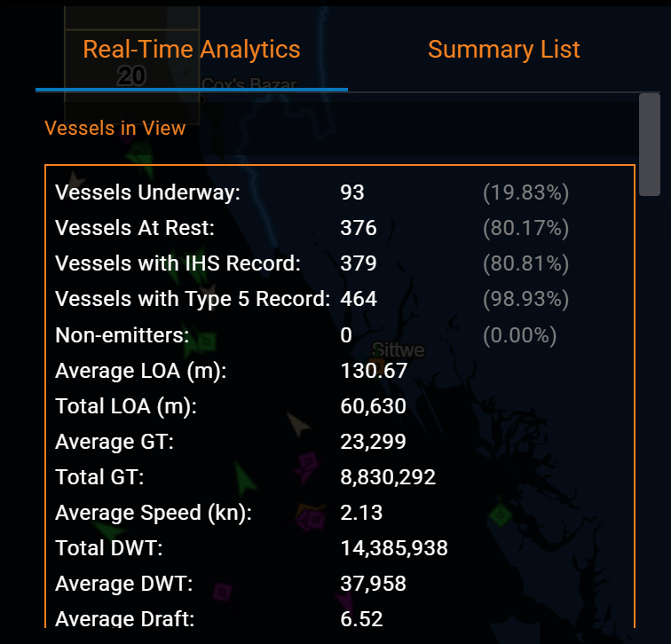Select the Average GT label

pyautogui.click(x=114, y=442)
